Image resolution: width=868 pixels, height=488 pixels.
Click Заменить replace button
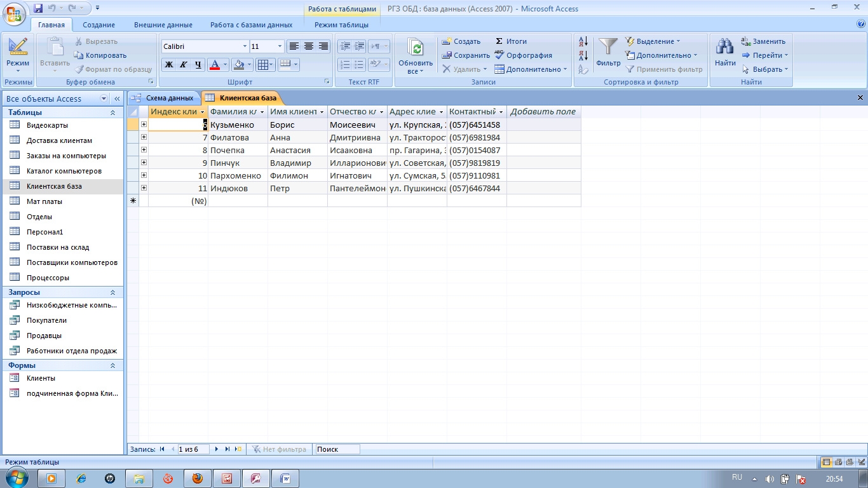(763, 41)
